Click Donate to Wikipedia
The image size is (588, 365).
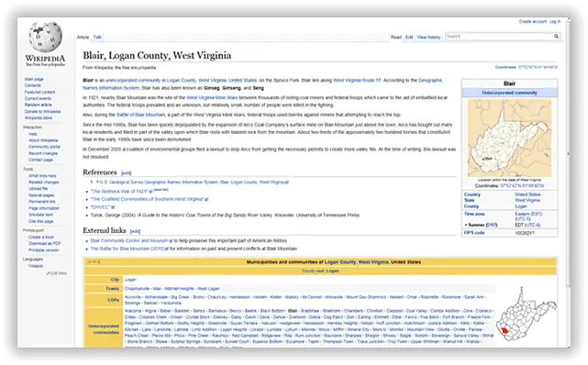coord(42,112)
